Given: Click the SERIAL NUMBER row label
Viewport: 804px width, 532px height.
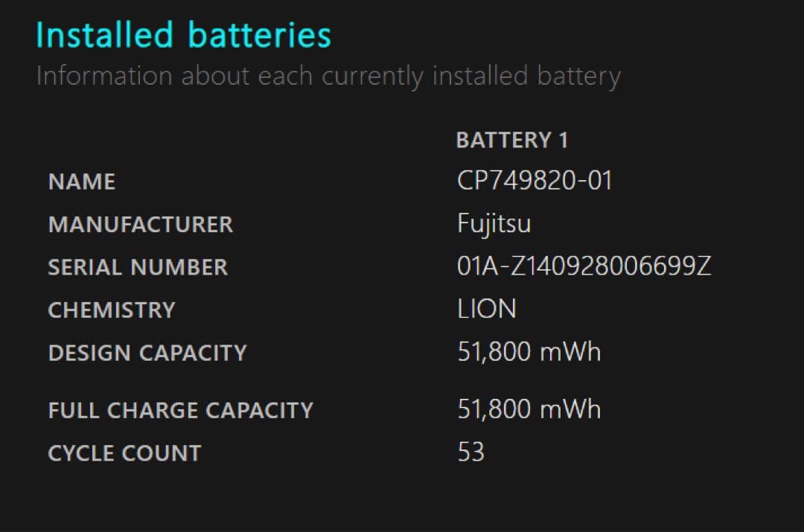Looking at the screenshot, I should tap(138, 267).
